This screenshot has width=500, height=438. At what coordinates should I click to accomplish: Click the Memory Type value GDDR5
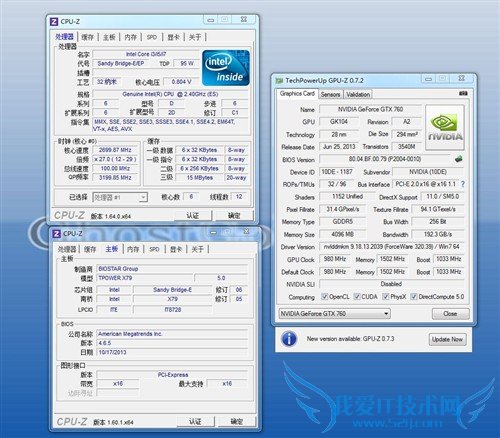343,222
